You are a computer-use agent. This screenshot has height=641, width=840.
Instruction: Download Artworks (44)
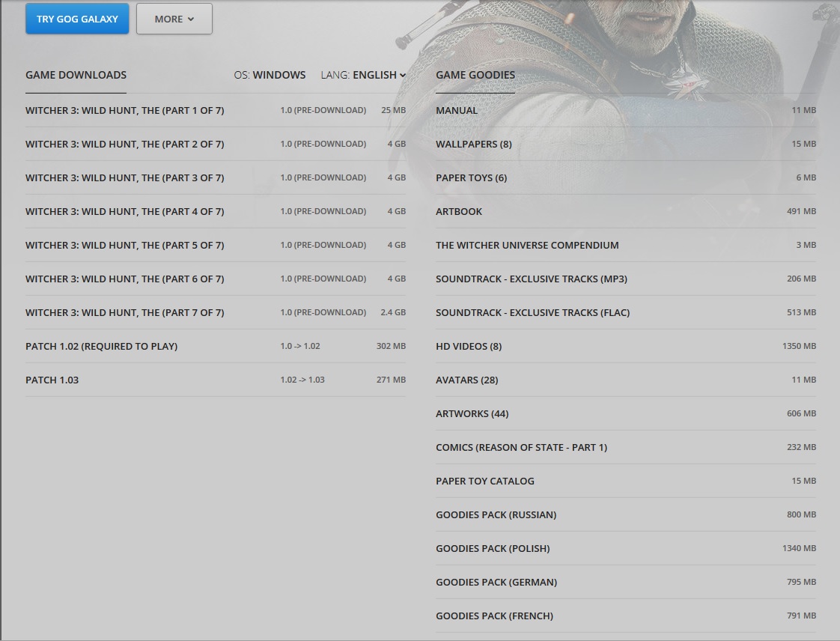(x=626, y=414)
